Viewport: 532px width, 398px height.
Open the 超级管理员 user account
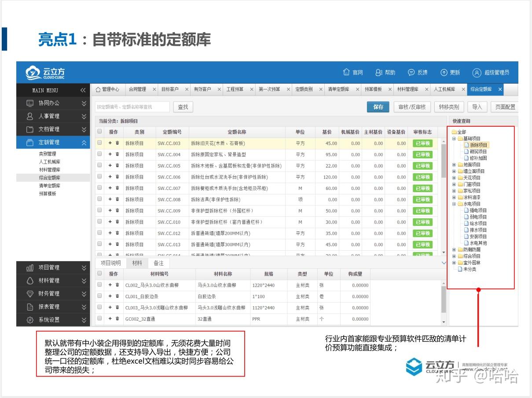click(491, 73)
